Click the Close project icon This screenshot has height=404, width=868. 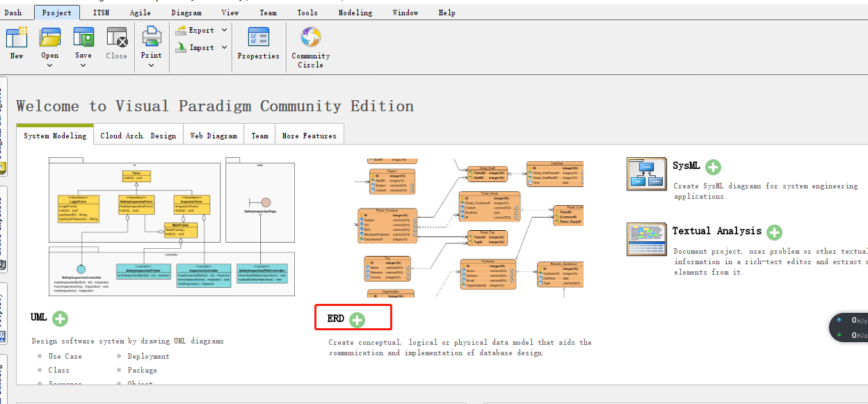[117, 38]
